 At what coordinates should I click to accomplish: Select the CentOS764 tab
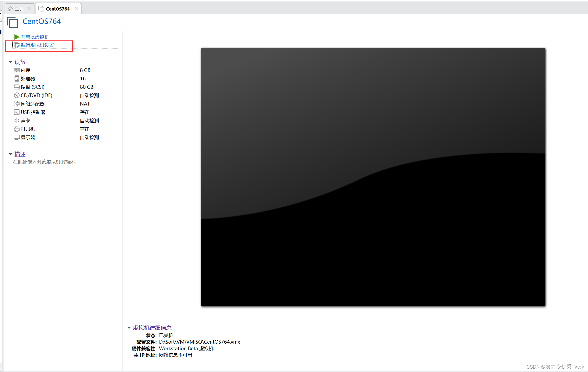click(x=57, y=9)
